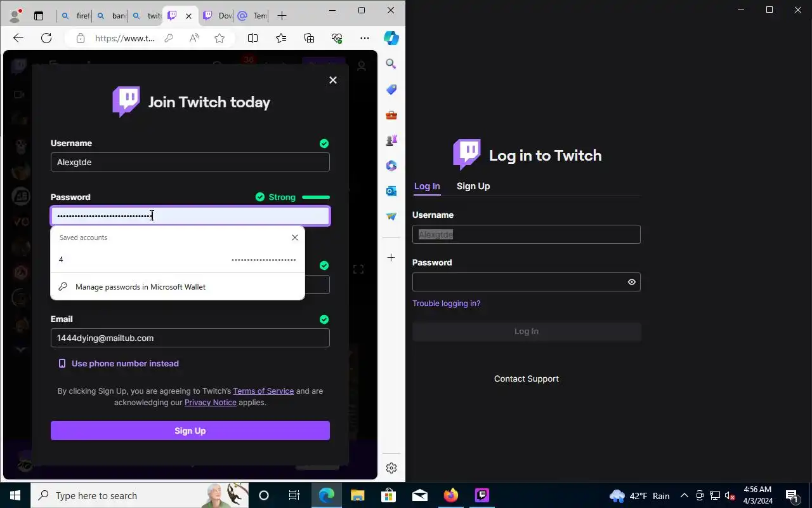
Task: Open Trouble logging in? link
Action: coord(447,304)
